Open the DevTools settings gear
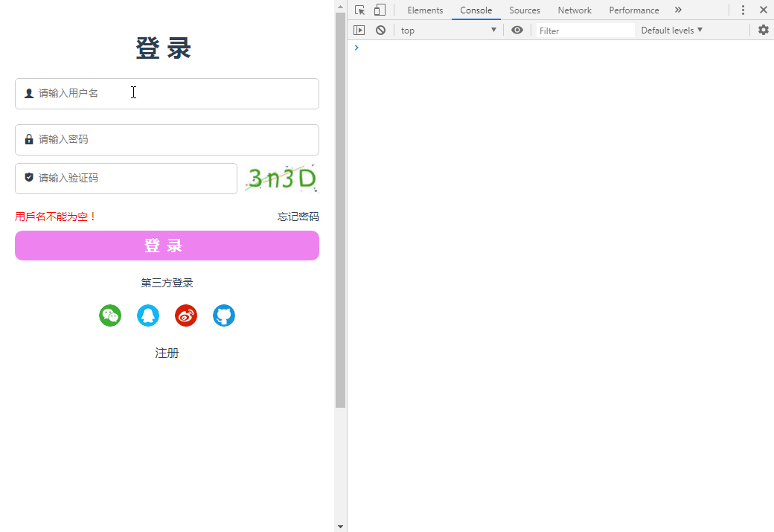This screenshot has height=532, width=774. tap(763, 30)
